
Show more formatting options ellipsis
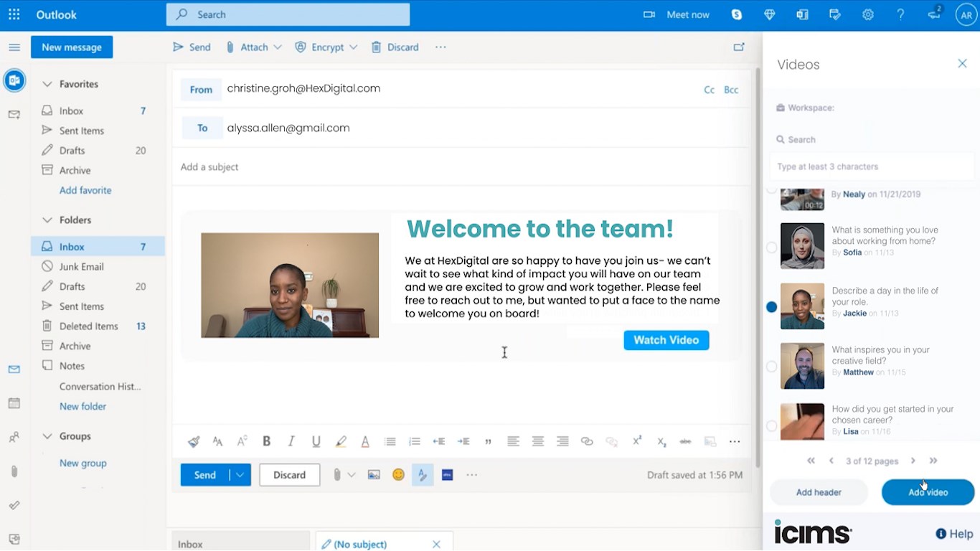pos(735,442)
